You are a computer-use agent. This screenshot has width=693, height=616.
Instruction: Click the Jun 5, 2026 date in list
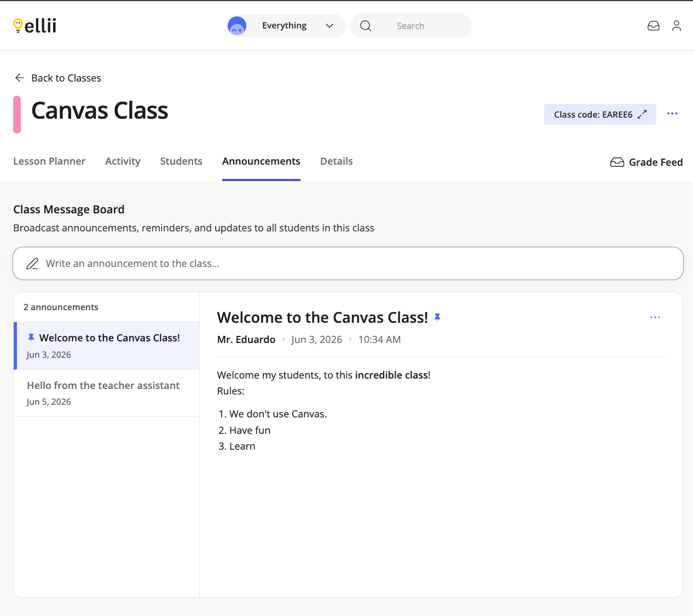click(x=49, y=402)
